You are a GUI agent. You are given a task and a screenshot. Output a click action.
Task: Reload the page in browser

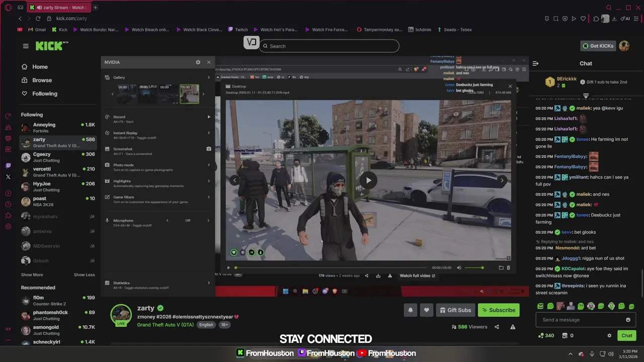click(x=38, y=19)
